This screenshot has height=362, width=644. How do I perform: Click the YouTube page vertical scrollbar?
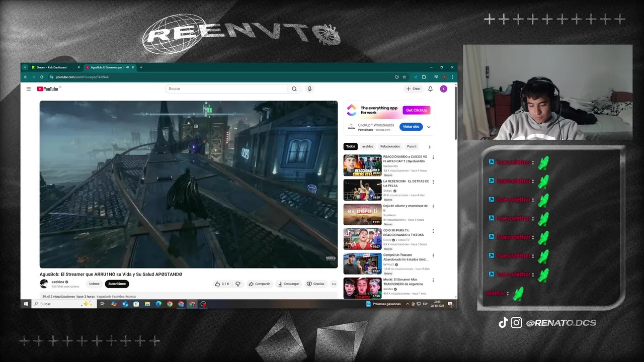point(456,113)
